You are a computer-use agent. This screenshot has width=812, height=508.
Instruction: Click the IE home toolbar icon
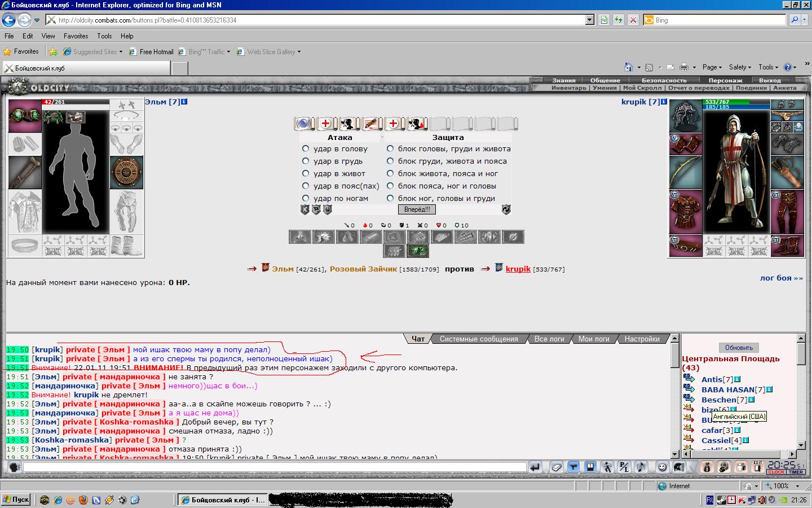629,67
